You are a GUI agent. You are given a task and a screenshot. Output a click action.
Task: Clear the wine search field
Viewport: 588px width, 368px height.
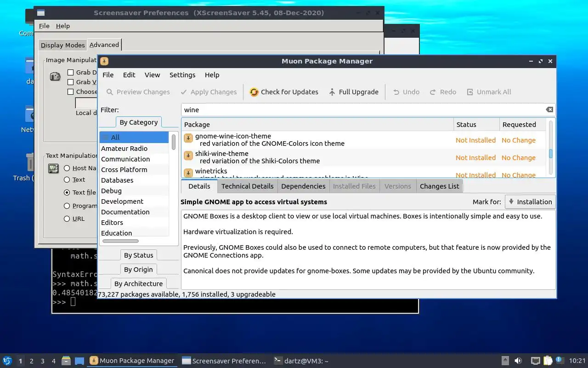549,109
